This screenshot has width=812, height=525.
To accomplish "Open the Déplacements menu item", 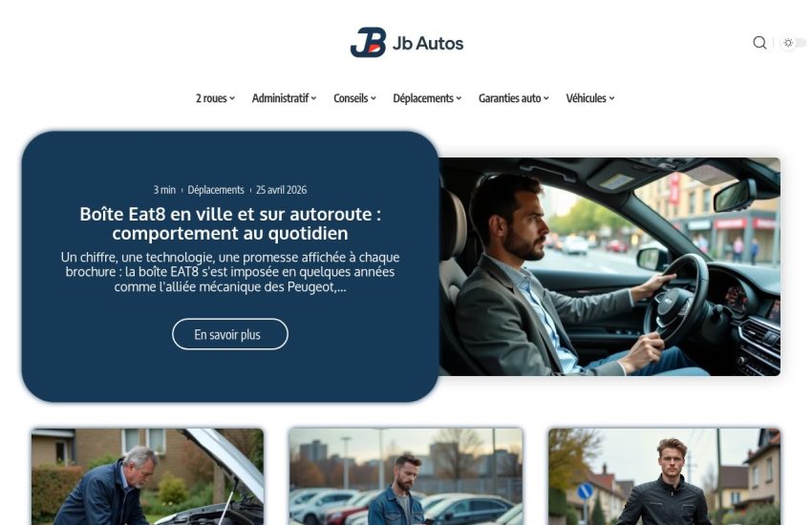I will click(427, 98).
